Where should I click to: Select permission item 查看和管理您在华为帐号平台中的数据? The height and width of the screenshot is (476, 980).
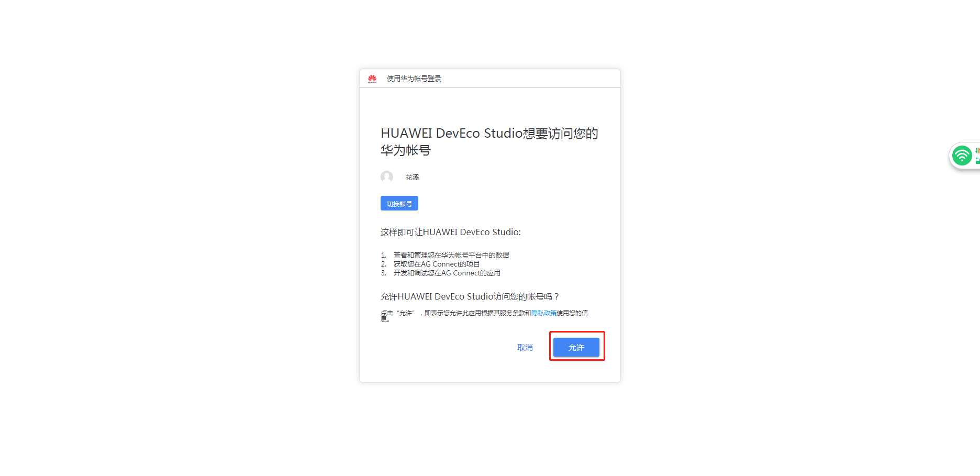click(451, 255)
